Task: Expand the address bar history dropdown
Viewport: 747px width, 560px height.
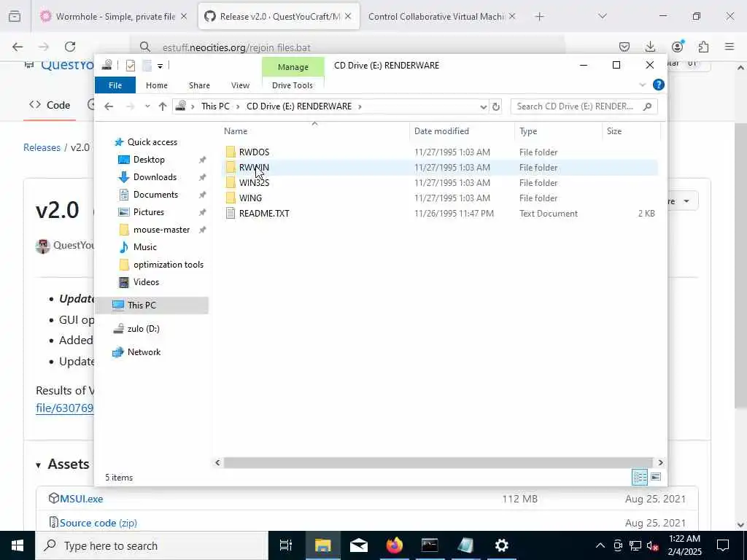Action: click(x=483, y=106)
